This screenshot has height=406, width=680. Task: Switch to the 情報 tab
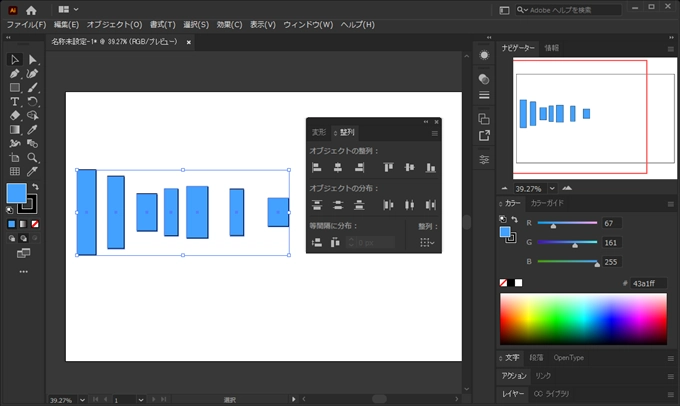(x=552, y=48)
